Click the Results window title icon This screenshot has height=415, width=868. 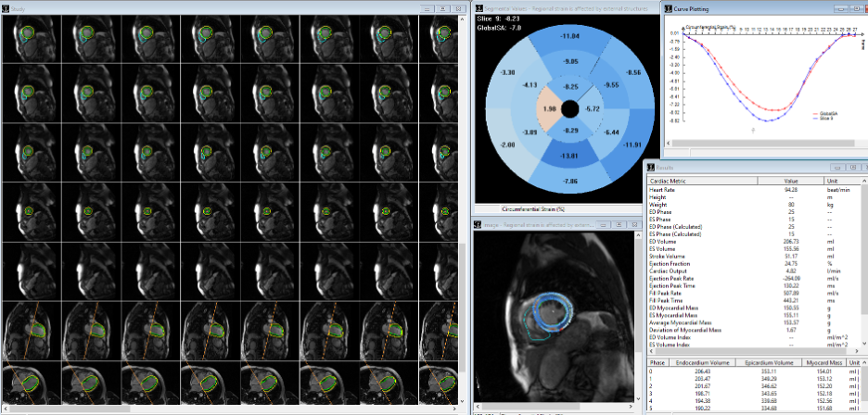(651, 170)
